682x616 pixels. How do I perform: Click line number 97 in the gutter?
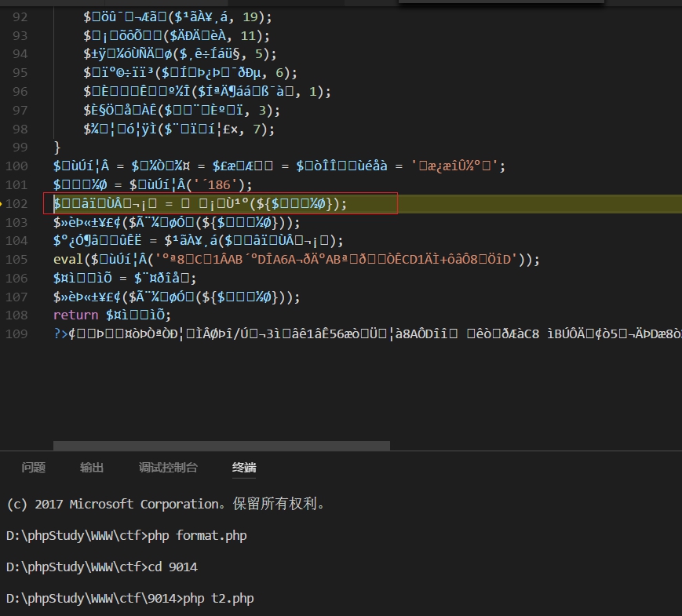(x=20, y=111)
